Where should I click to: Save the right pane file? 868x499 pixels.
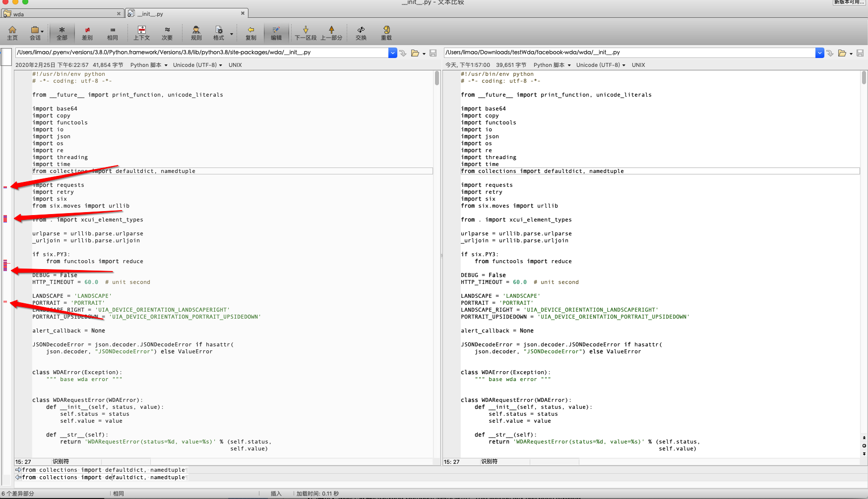click(860, 53)
